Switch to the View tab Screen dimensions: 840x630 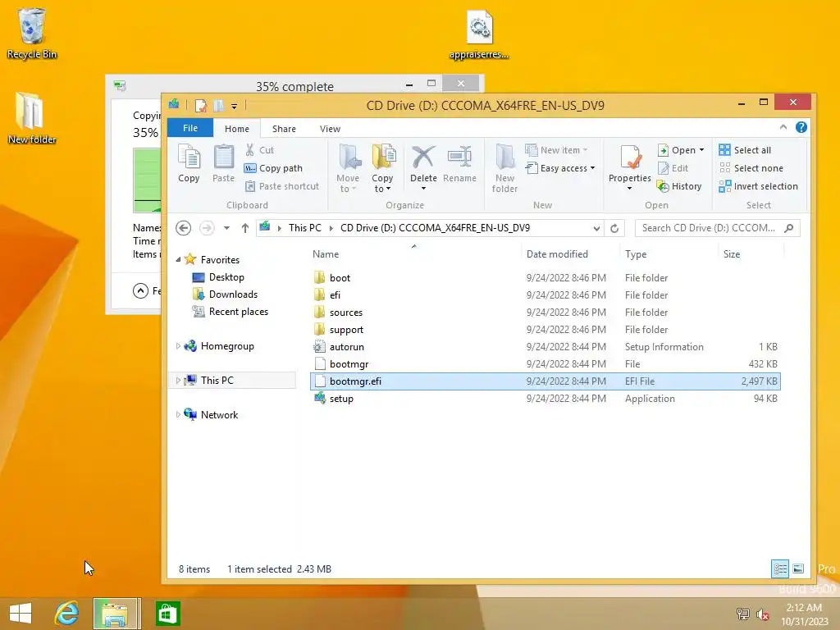click(x=330, y=129)
